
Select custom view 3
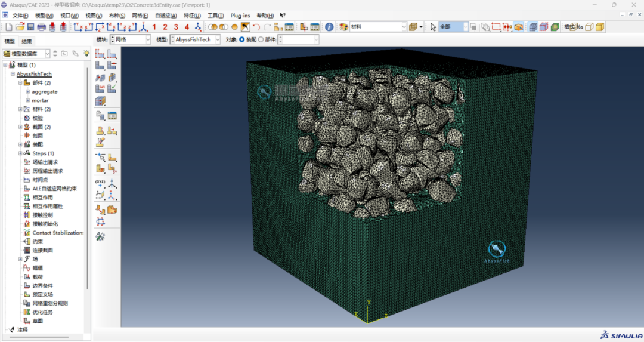(176, 27)
